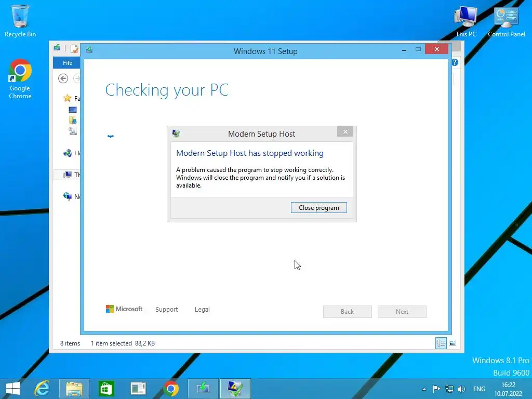Click the Microsoft logo in setup footer
Image resolution: width=532 pixels, height=399 pixels.
[124, 309]
